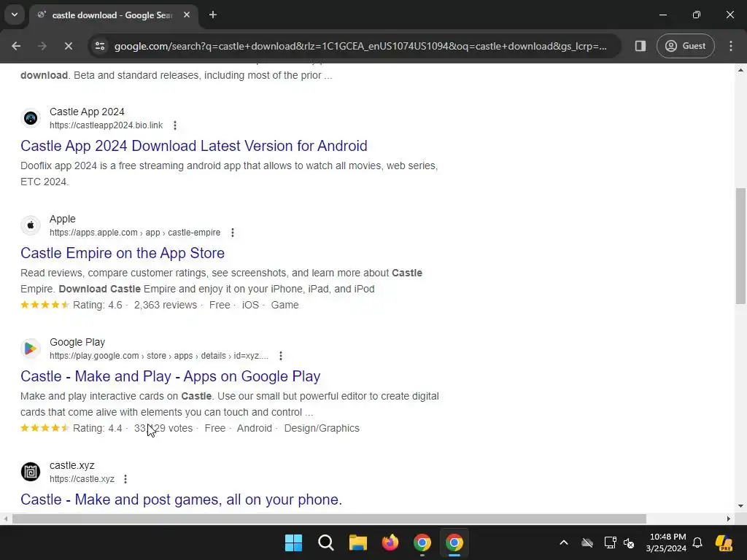Click the play.google.com breadcrumb URL
The image size is (747, 560).
pyautogui.click(x=159, y=356)
